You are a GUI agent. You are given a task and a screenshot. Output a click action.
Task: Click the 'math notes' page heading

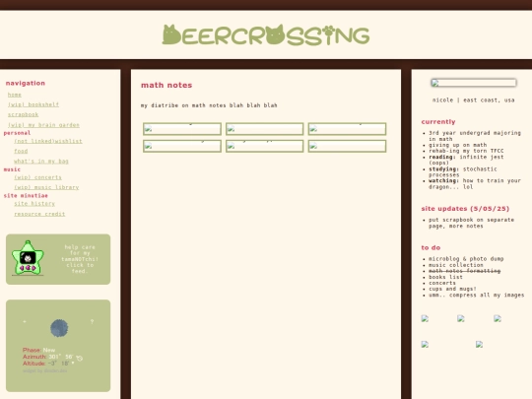tap(166, 85)
